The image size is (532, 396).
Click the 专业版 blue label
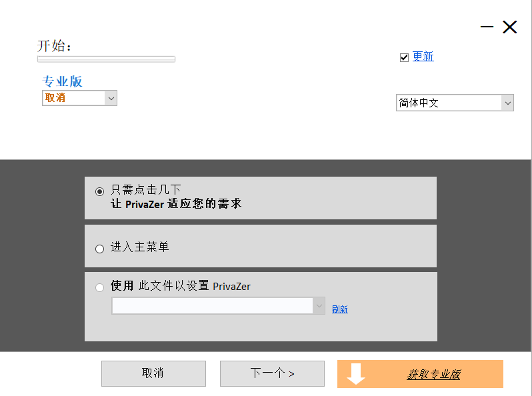(63, 81)
